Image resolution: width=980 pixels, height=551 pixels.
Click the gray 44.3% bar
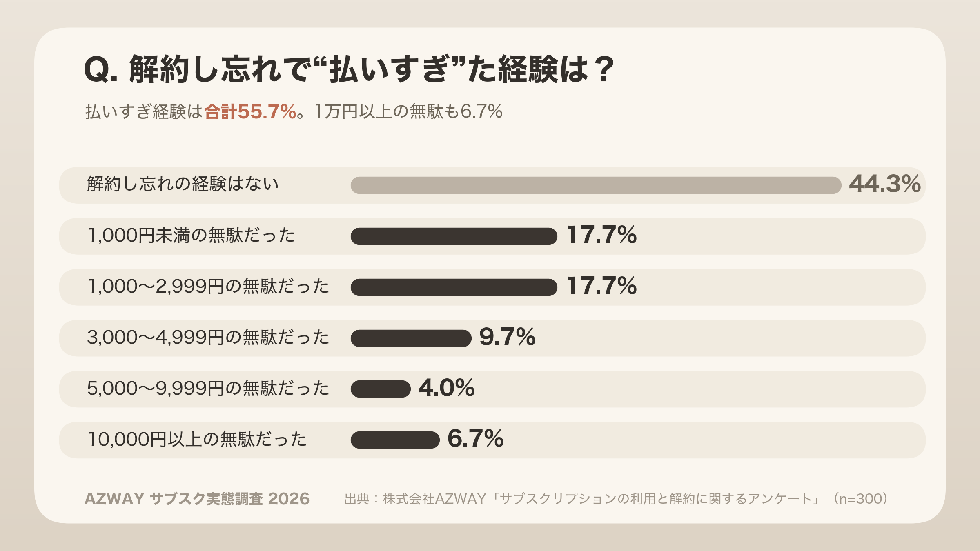596,185
